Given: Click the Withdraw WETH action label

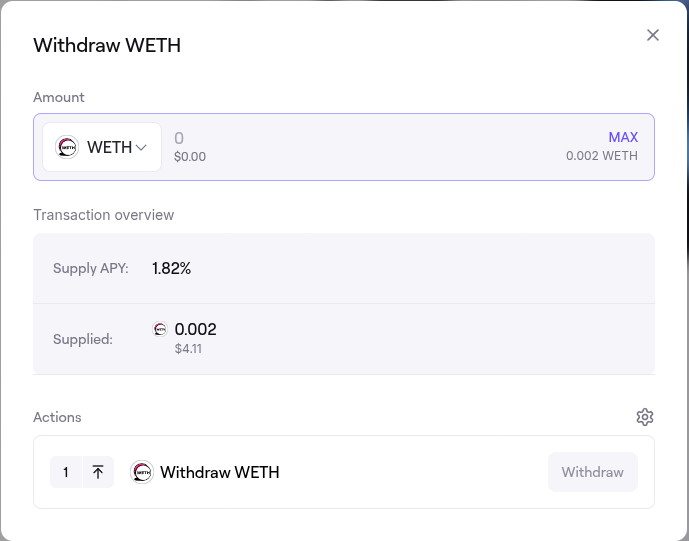Looking at the screenshot, I should point(220,472).
